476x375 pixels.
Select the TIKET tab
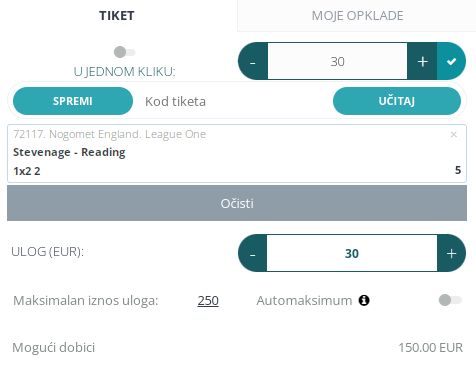[117, 16]
